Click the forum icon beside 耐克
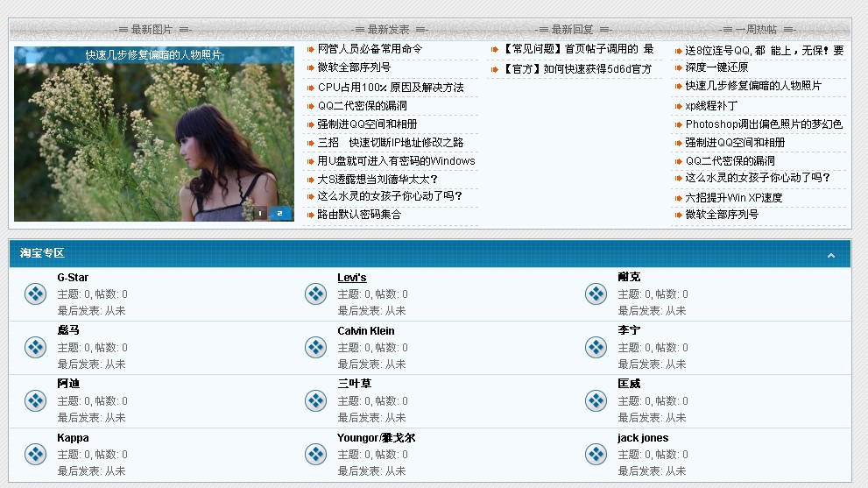This screenshot has height=488, width=868. 596,294
